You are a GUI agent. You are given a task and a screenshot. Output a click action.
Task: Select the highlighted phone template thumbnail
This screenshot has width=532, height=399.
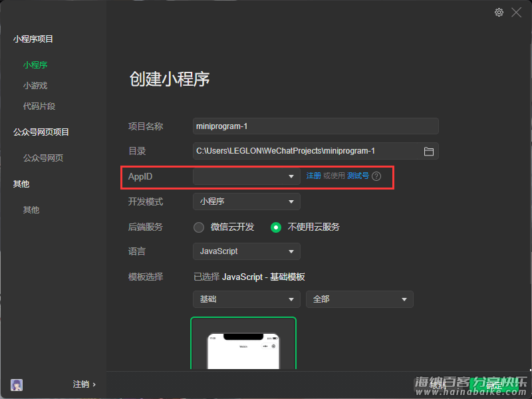(243, 343)
